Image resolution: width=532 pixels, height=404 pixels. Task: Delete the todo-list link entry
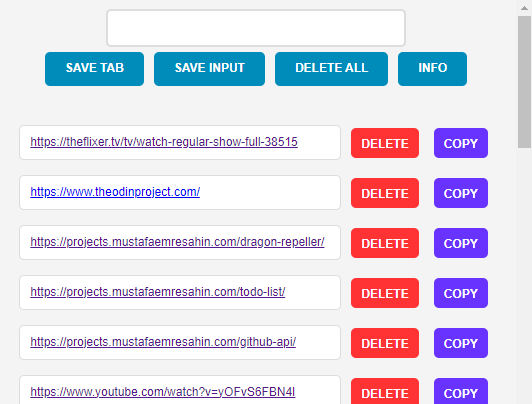click(x=385, y=293)
